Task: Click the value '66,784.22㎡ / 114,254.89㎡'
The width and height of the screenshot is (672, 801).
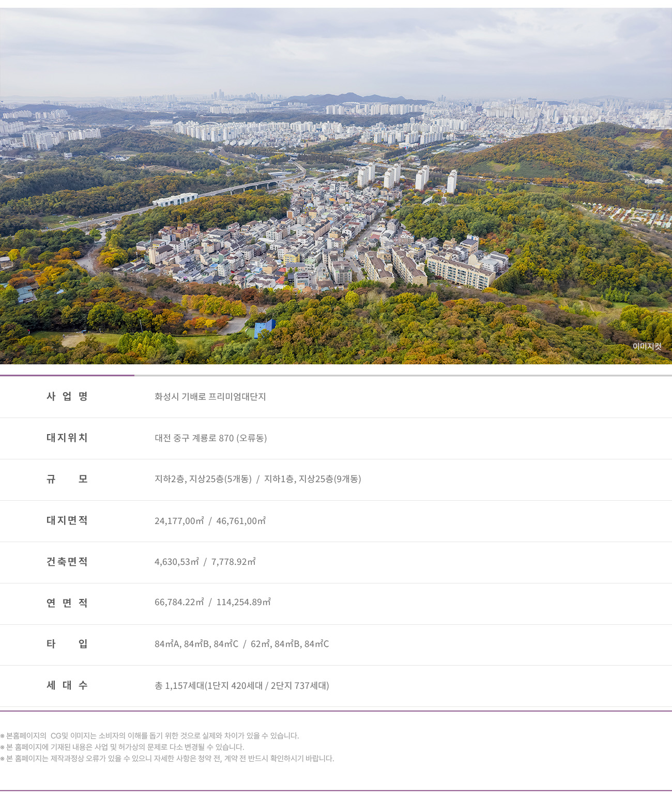Action: 212,602
